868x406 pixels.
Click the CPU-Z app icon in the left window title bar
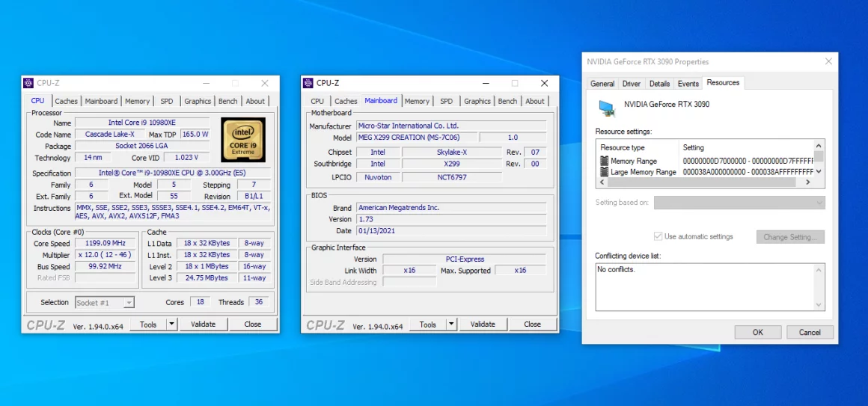[x=28, y=83]
